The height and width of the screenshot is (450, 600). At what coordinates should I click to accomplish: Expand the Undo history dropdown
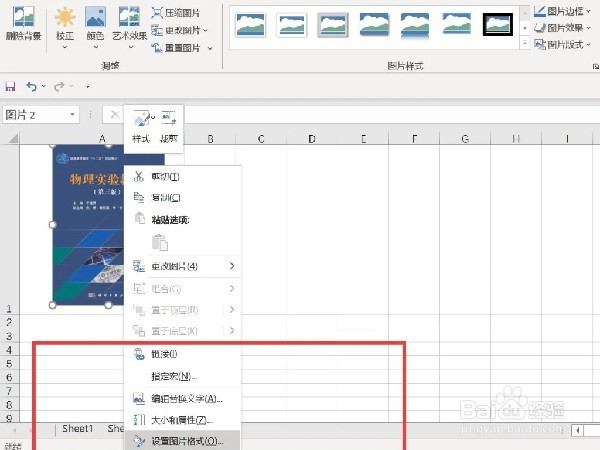[x=44, y=86]
